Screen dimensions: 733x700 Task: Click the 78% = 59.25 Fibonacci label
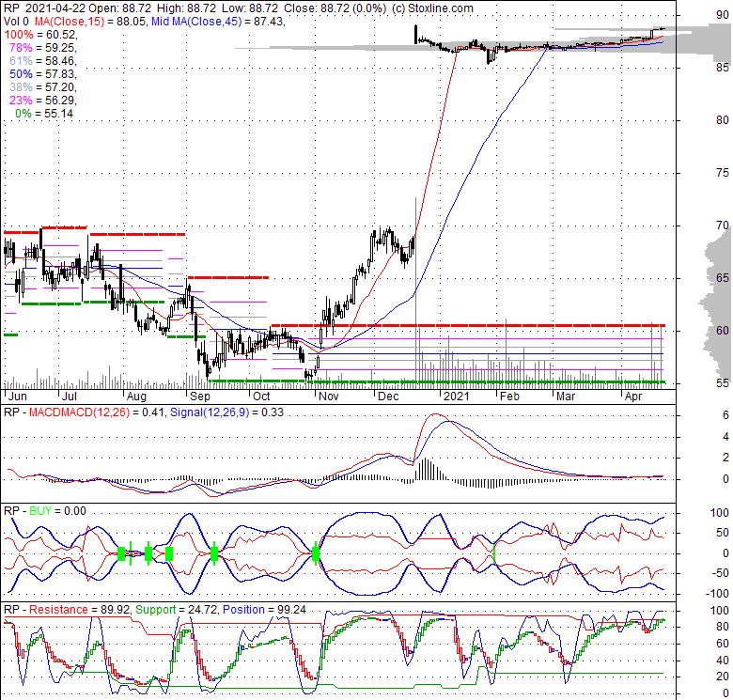[x=43, y=48]
